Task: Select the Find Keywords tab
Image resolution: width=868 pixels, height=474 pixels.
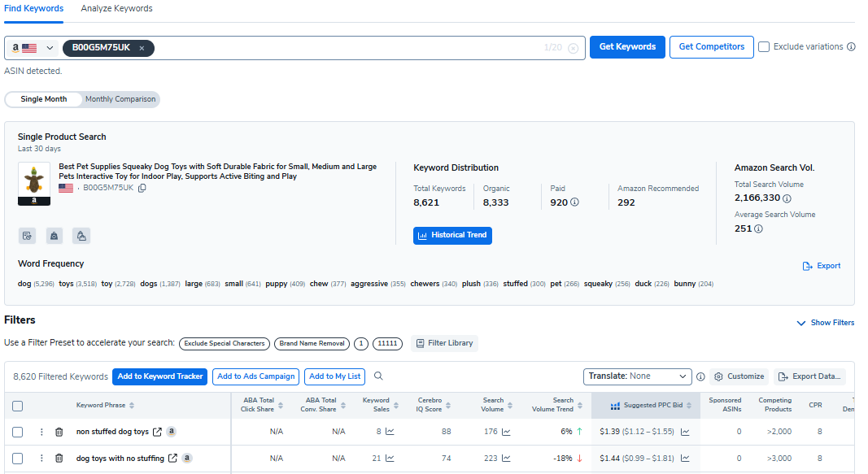Action: point(33,8)
